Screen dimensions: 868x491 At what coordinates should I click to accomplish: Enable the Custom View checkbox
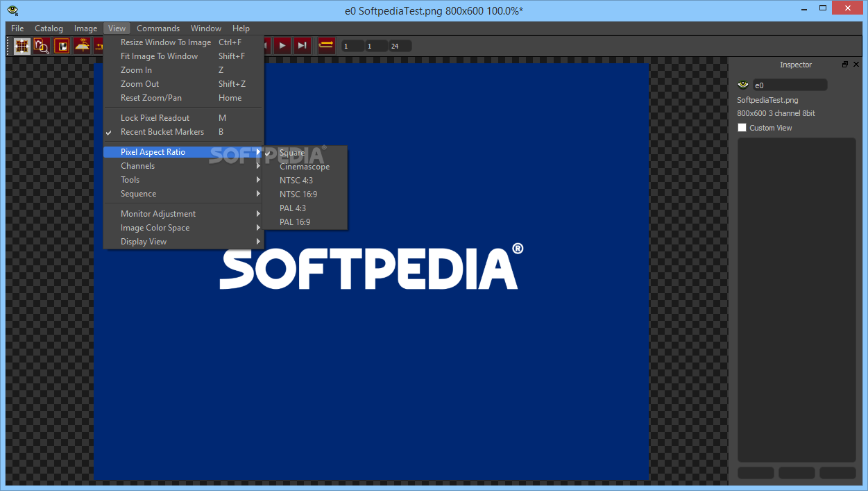pyautogui.click(x=742, y=128)
